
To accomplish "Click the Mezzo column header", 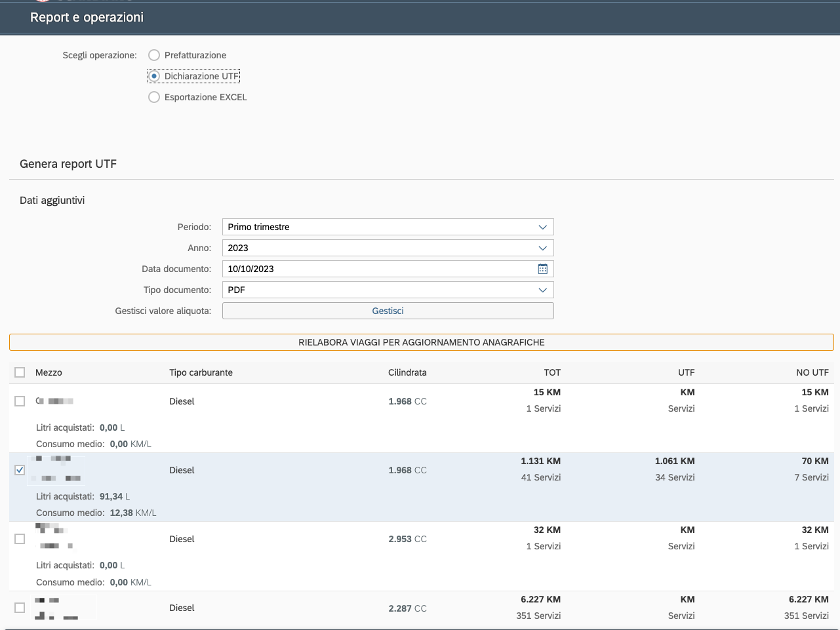I will point(49,372).
